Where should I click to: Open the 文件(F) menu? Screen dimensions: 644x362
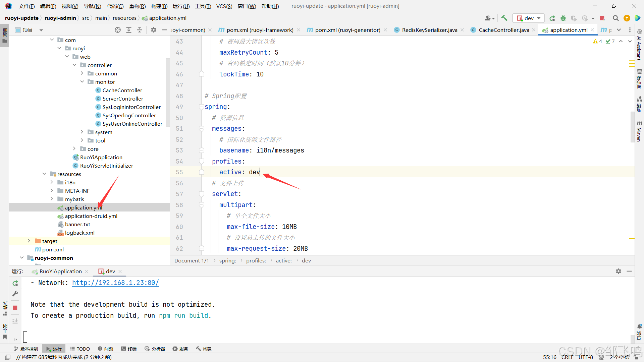26,6
